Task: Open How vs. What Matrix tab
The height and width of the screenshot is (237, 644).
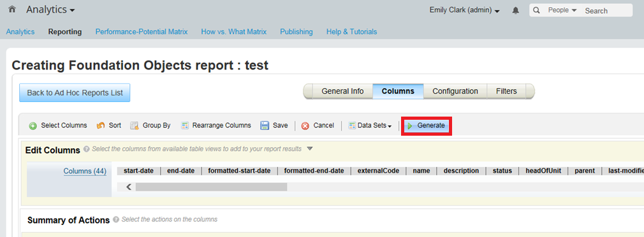Action: click(x=234, y=32)
